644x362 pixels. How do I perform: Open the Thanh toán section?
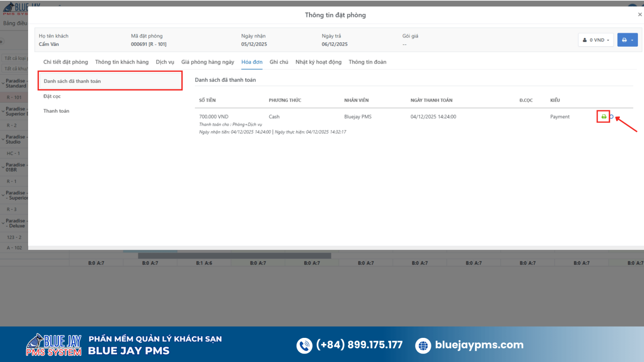pyautogui.click(x=56, y=111)
